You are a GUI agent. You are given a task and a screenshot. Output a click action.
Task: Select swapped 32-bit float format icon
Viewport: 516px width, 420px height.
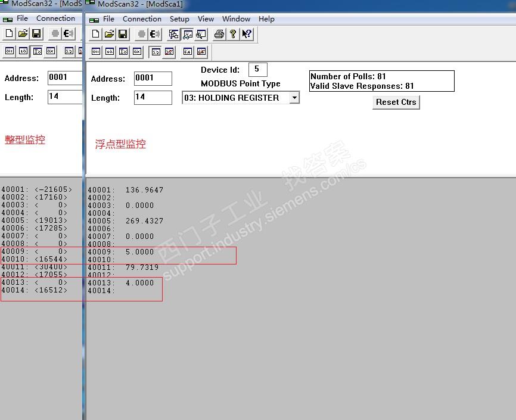[x=169, y=52]
